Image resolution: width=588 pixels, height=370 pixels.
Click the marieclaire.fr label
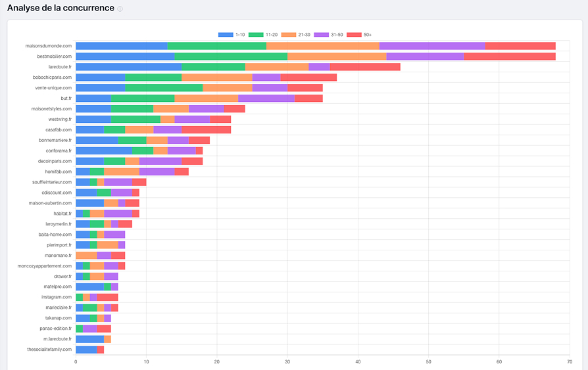pyautogui.click(x=59, y=308)
